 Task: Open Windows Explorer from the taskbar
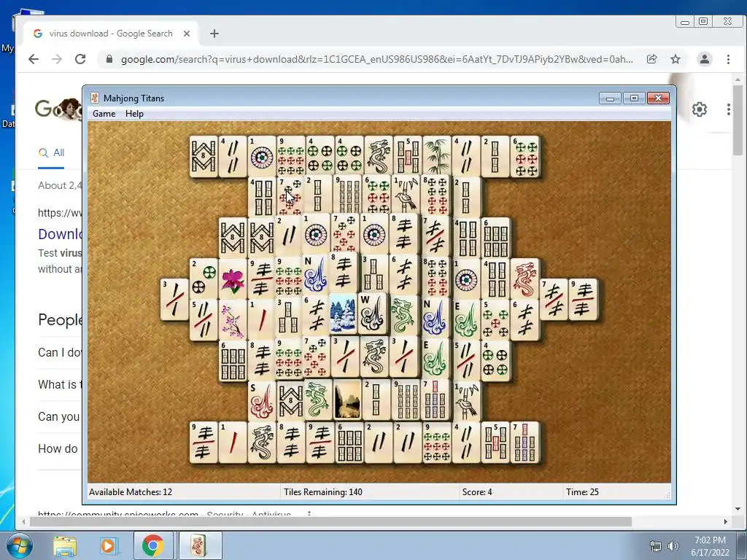click(x=65, y=545)
